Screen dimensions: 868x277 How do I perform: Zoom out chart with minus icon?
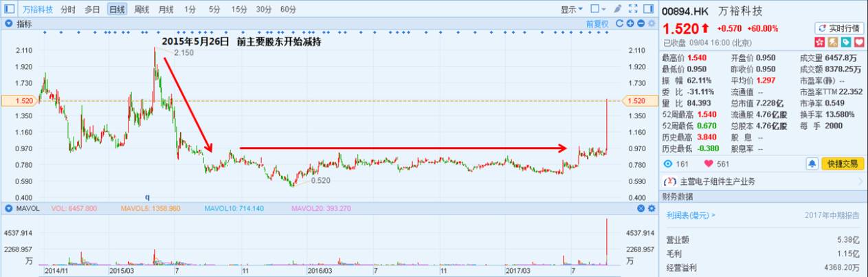(x=641, y=23)
